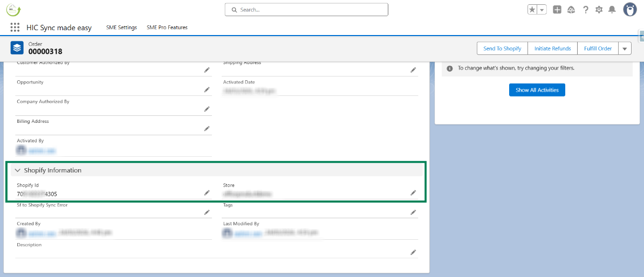This screenshot has width=644, height=277.
Task: Open the Created By user link
Action: (x=42, y=233)
